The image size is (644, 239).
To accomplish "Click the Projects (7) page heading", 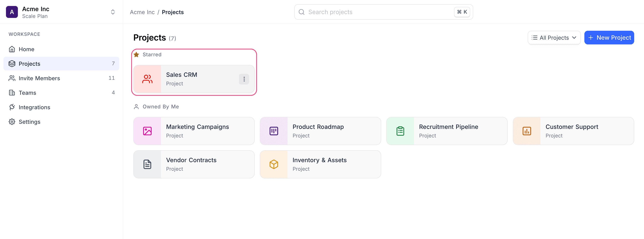I will [154, 38].
